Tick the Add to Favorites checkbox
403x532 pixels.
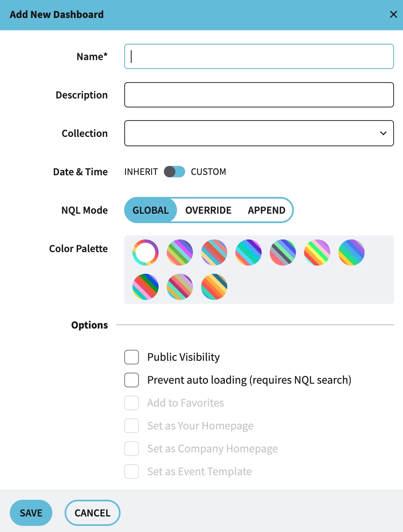132,403
